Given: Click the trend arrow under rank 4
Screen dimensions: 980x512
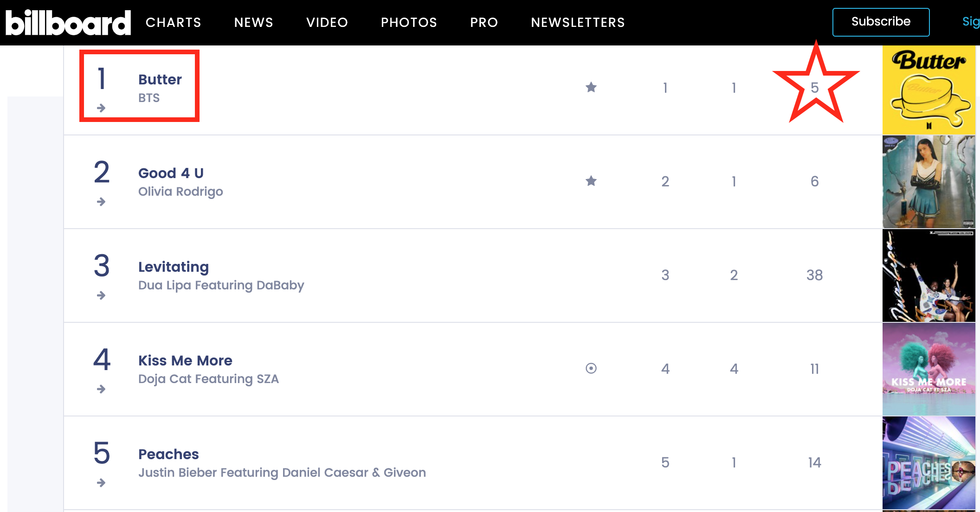Looking at the screenshot, I should [101, 389].
